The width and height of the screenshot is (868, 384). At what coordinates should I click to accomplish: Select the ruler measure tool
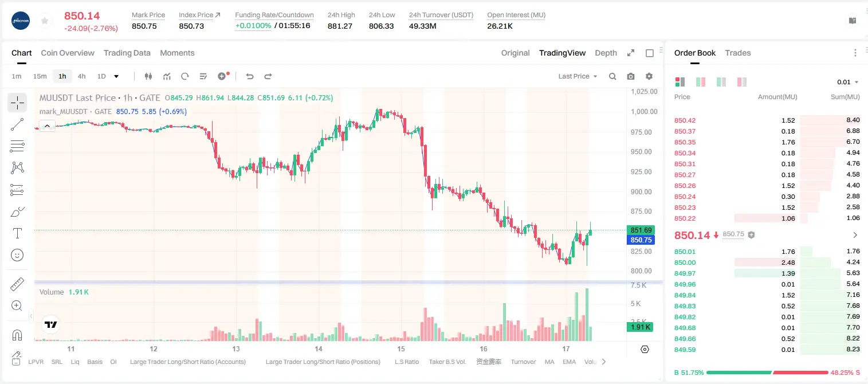(17, 284)
